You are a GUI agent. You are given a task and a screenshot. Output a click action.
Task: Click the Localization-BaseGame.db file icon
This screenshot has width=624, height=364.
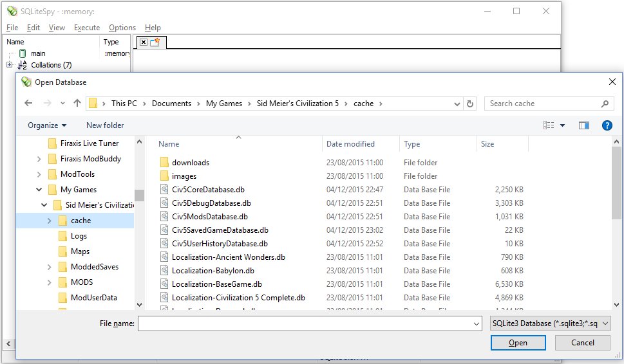click(164, 284)
